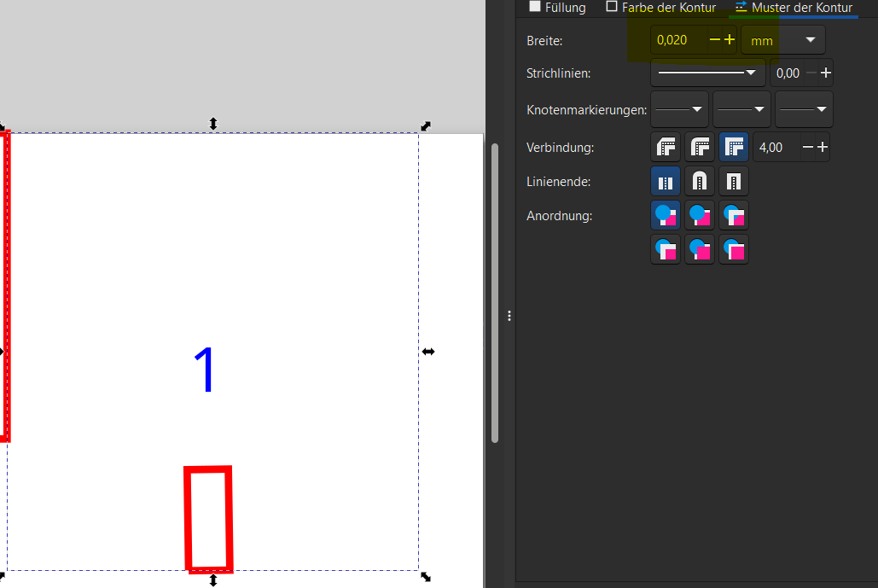878x588 pixels.
Task: Choose the square cap under Linienende
Action: pos(734,182)
